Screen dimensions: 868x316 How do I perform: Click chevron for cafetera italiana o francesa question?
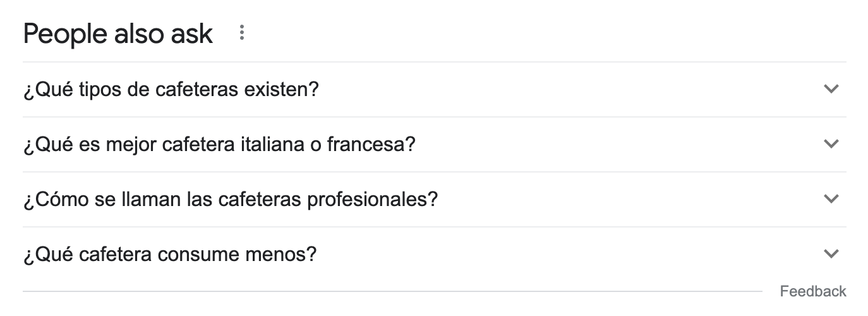pos(831,144)
